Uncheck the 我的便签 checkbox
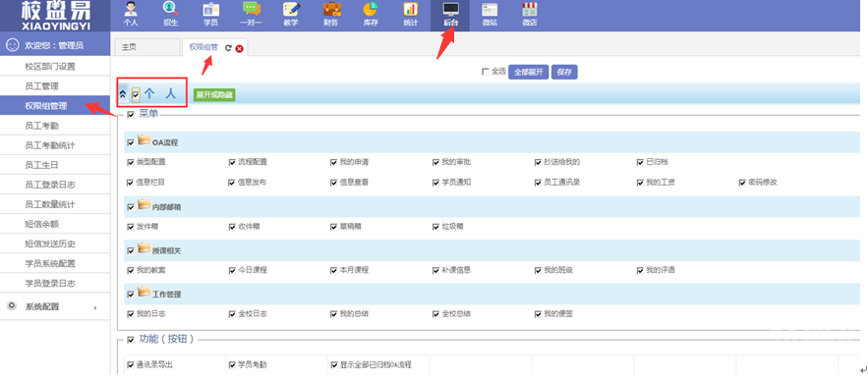The width and height of the screenshot is (868, 380). pyautogui.click(x=538, y=314)
